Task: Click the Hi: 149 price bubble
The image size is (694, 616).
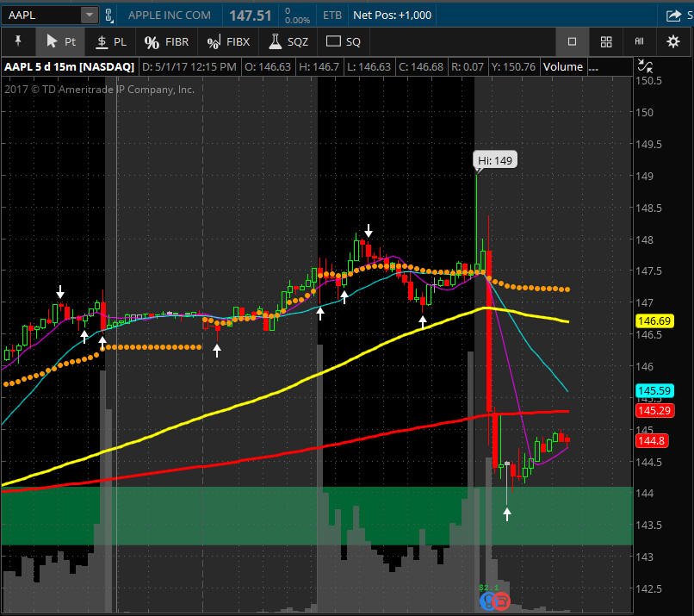Action: click(495, 160)
